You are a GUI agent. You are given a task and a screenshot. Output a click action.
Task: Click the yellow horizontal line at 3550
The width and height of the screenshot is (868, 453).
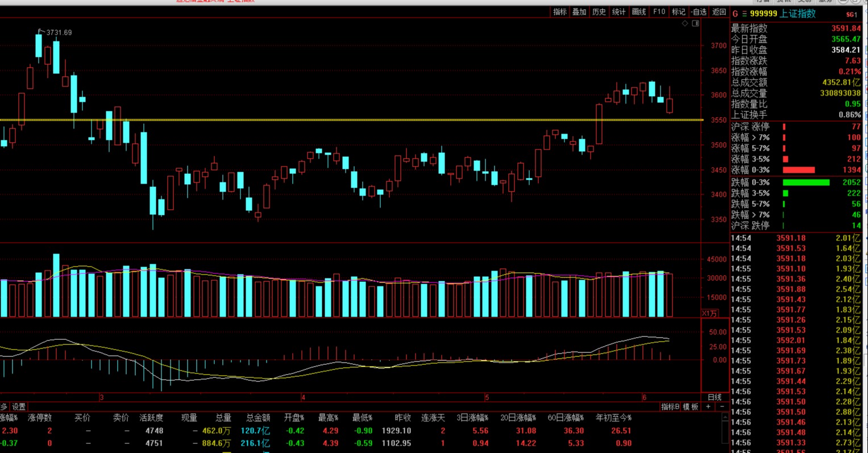[x=341, y=120]
